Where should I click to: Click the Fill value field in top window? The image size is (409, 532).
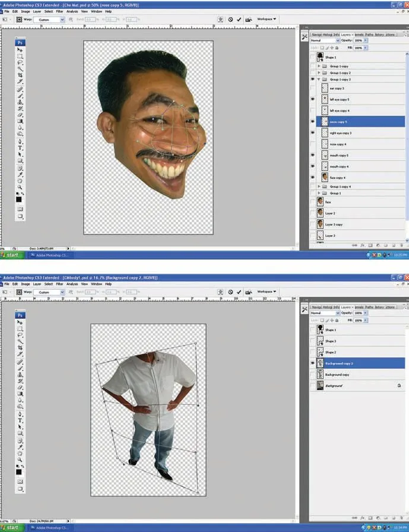pyautogui.click(x=359, y=48)
